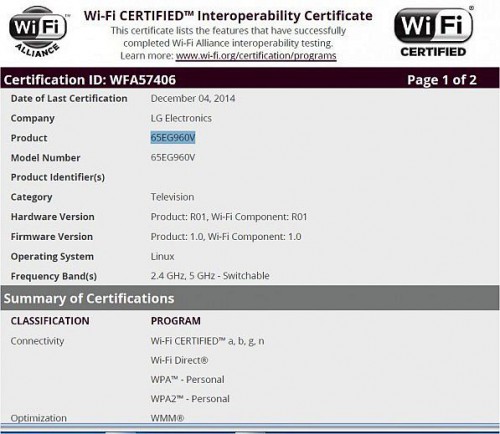This screenshot has height=434, width=500.
Task: Click the December 04, 2014 date
Action: (193, 98)
